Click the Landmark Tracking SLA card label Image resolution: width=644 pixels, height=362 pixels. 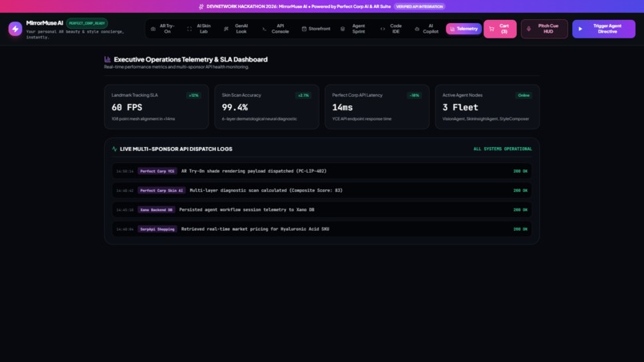click(134, 95)
